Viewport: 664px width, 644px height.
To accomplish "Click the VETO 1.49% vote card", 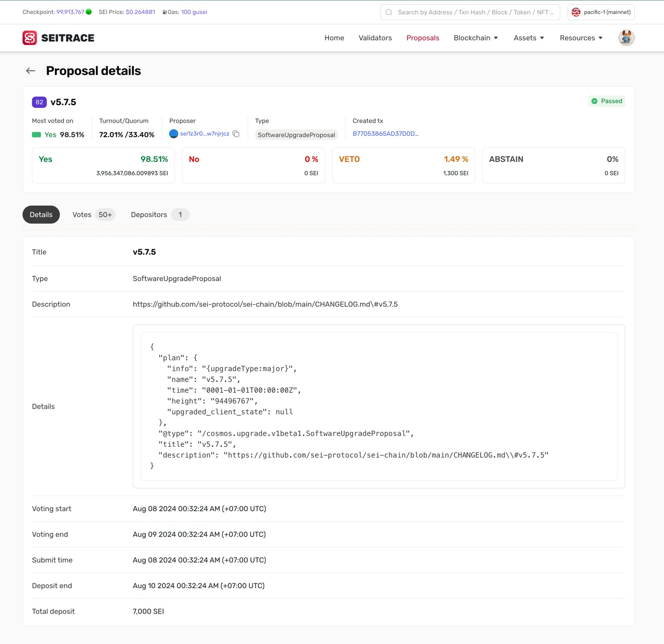I will pos(403,165).
